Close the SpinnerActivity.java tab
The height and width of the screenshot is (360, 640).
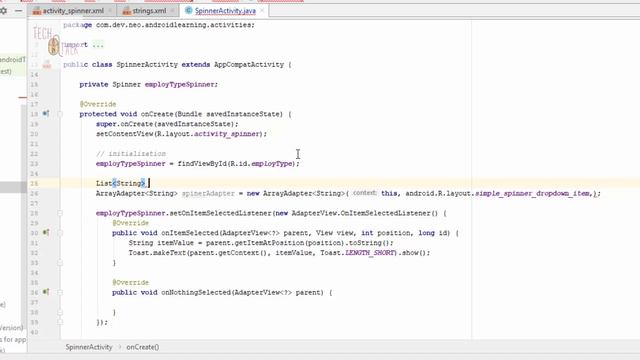262,11
